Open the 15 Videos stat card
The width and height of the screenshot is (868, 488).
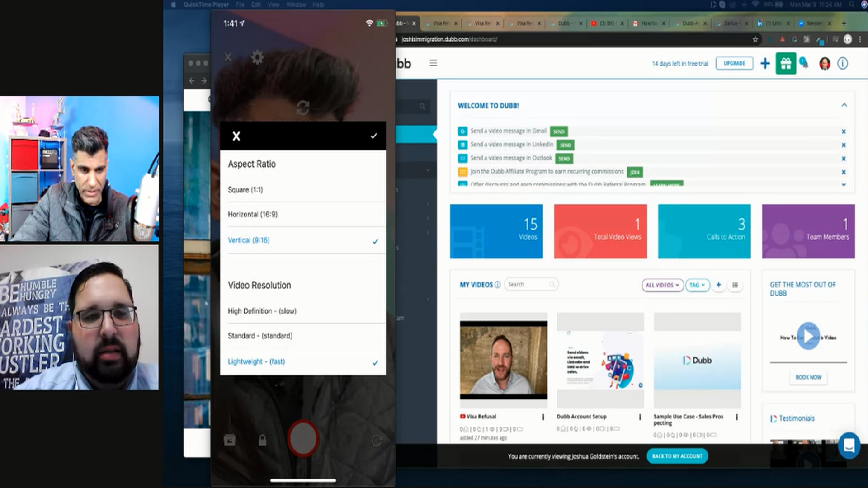tap(496, 231)
